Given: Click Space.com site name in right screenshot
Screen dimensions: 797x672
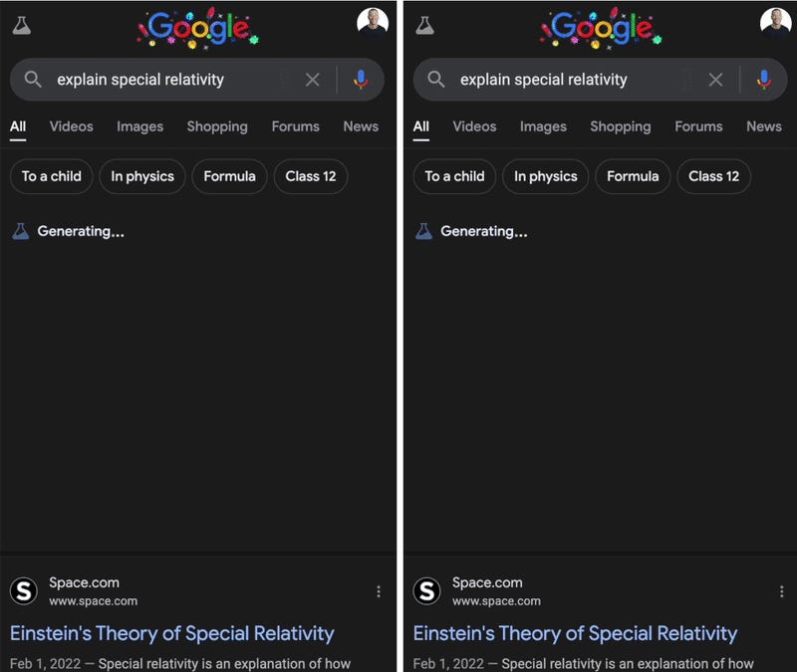Looking at the screenshot, I should click(487, 582).
